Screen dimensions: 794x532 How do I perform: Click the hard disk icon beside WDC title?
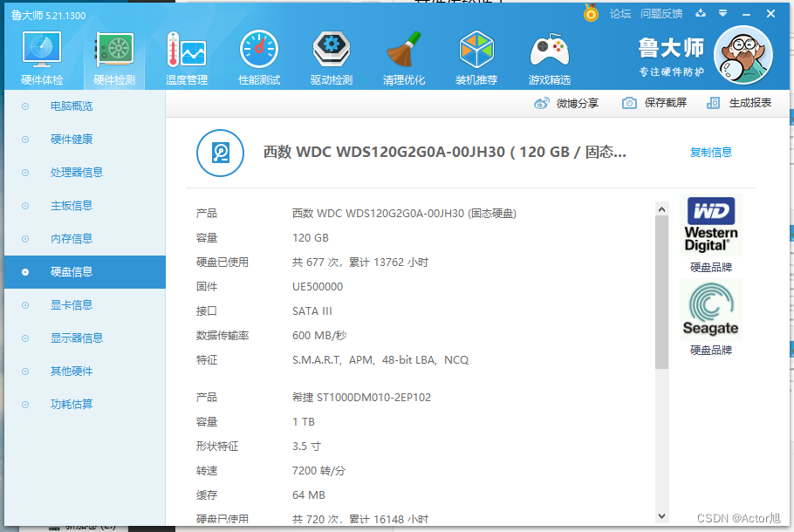coord(220,153)
